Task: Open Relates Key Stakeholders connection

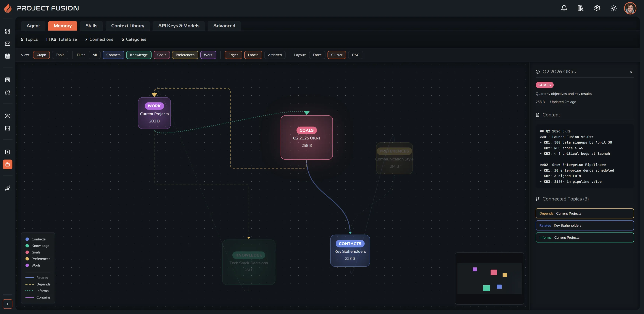Action: pos(585,225)
